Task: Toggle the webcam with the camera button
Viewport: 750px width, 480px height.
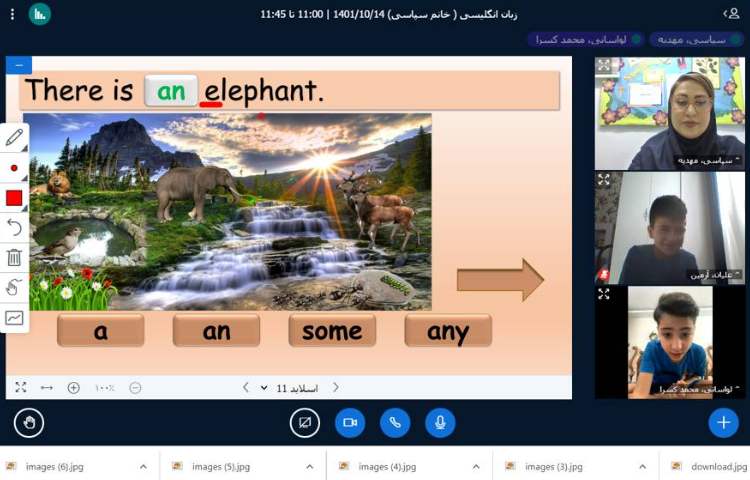Action: 350,423
